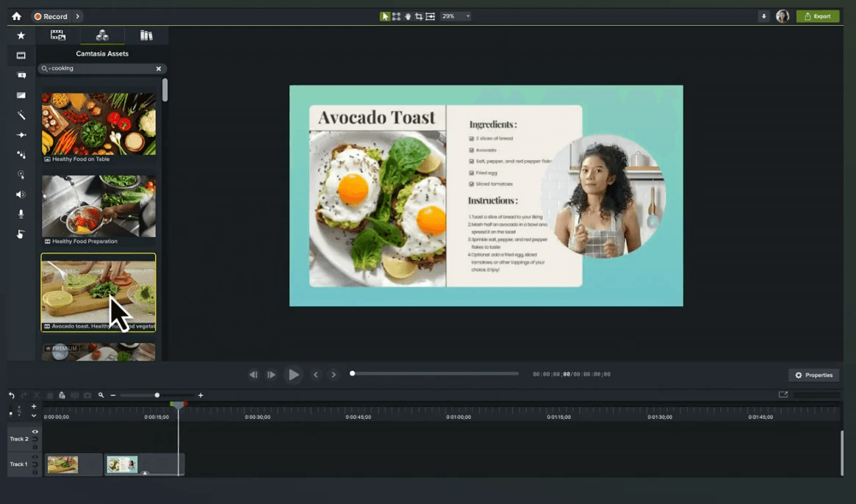This screenshot has height=504, width=856.
Task: Open the Visual Effects magic wand tool
Action: tap(21, 115)
